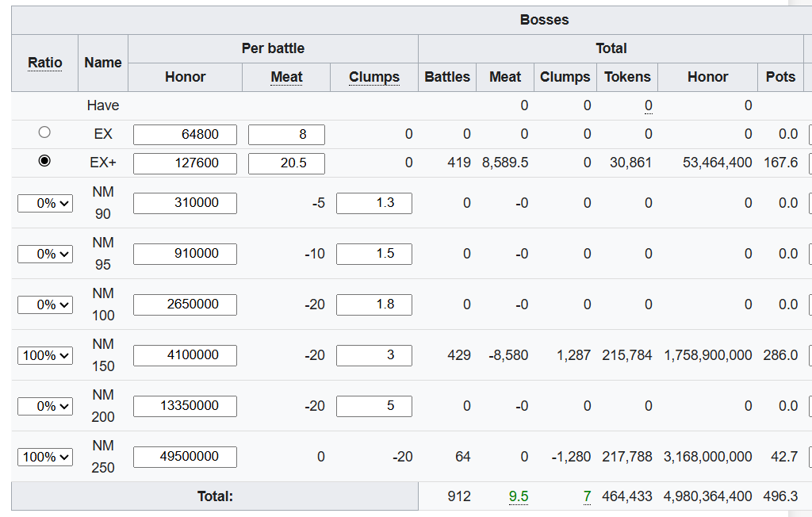The height and width of the screenshot is (517, 812).
Task: Edit the EX+ honor field 127600
Action: point(185,163)
